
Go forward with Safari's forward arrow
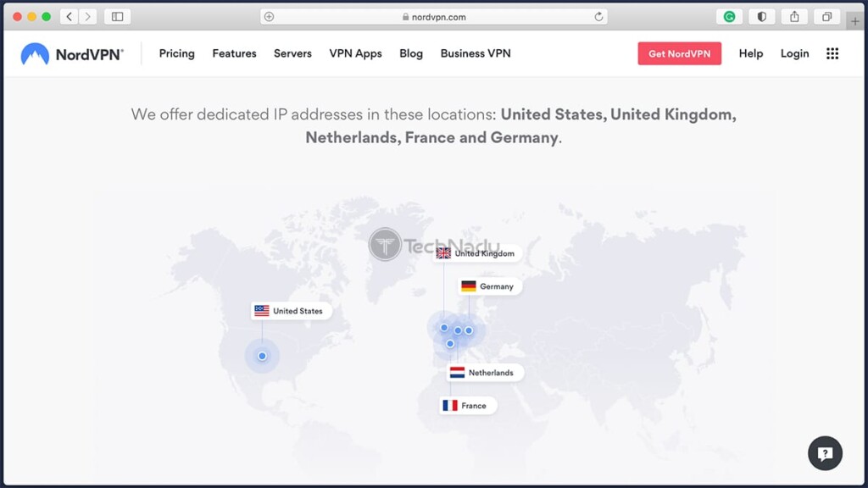click(x=87, y=17)
